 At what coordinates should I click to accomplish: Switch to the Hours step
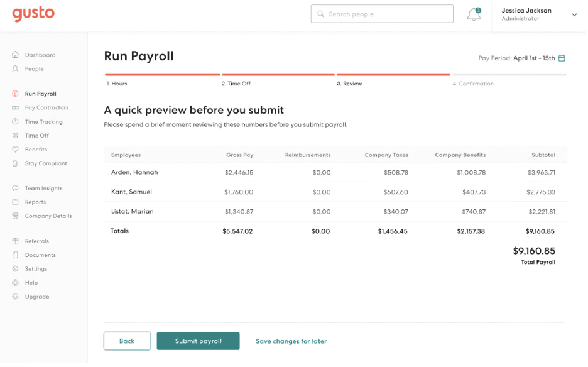pos(117,83)
